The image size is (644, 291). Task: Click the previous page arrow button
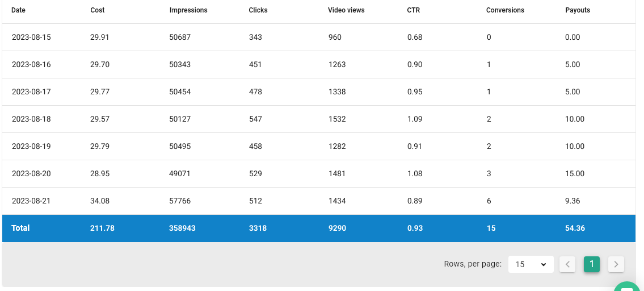tap(567, 264)
